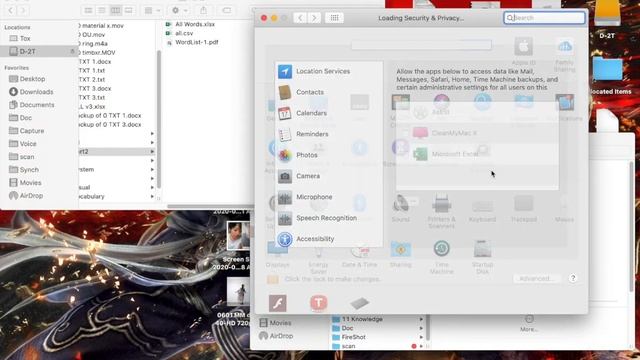Open Synch in the Finder sidebar
This screenshot has width=640, height=360.
(24, 169)
